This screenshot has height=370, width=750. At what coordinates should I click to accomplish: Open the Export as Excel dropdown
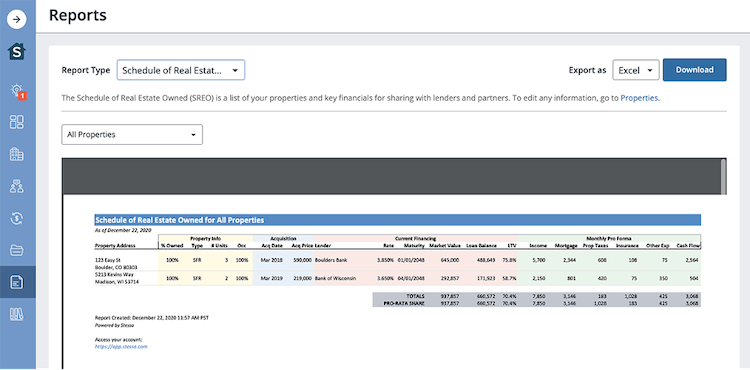pyautogui.click(x=636, y=70)
